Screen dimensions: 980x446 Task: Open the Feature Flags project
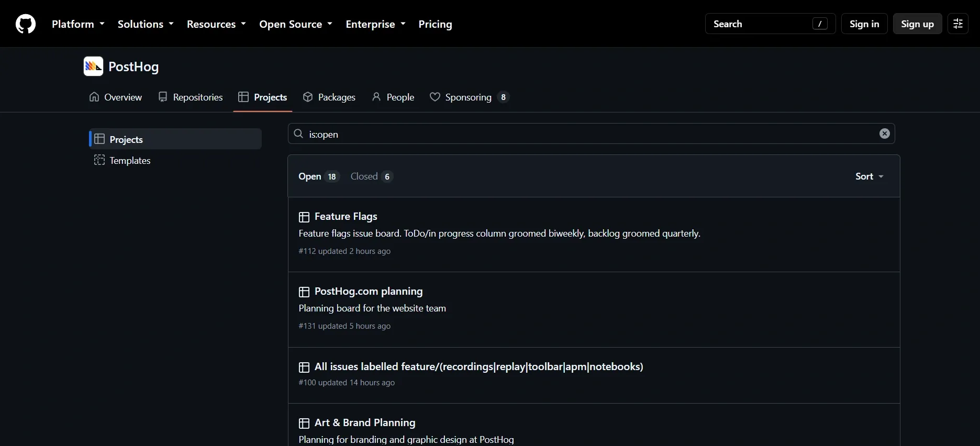pos(346,216)
